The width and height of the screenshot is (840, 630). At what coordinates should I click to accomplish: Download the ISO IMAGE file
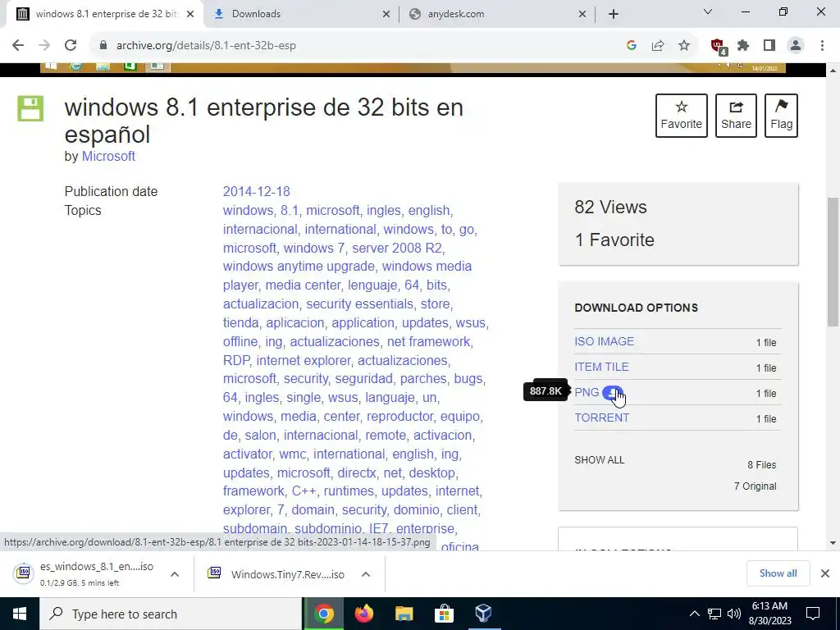click(x=604, y=342)
